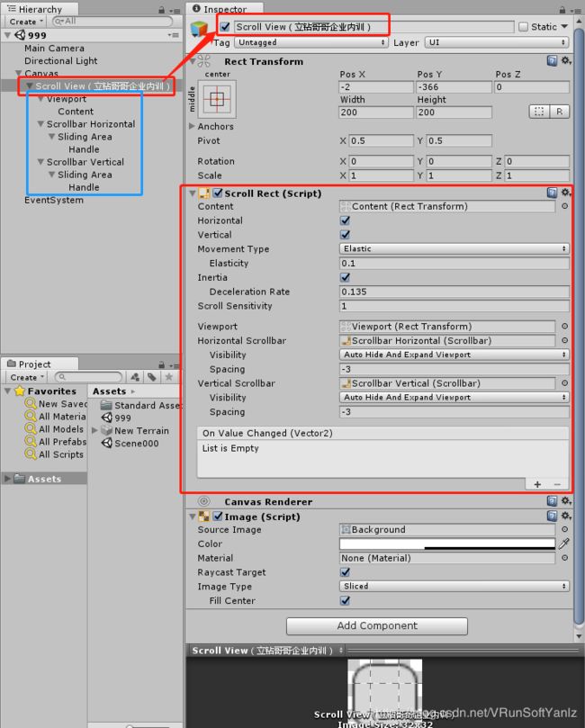The image size is (585, 728).
Task: Collapse the Scroll Rect component foldout
Action: pos(193,193)
